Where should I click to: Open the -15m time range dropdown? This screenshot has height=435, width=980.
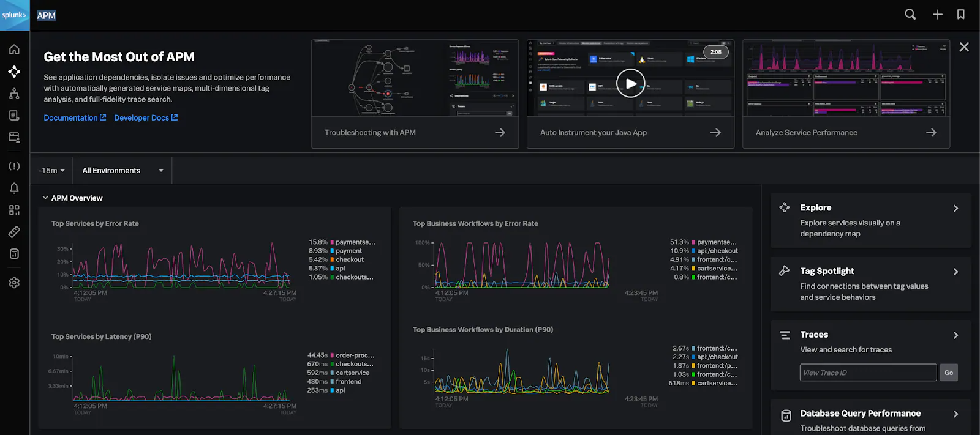51,171
